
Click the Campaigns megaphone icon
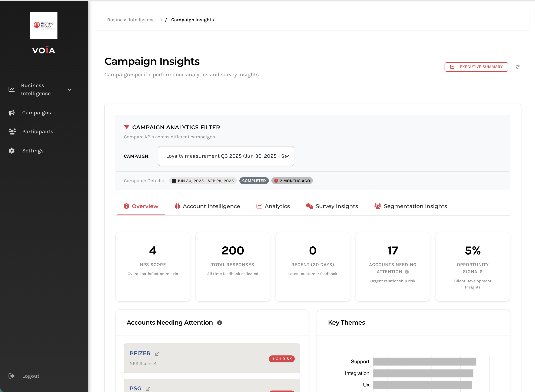click(12, 112)
